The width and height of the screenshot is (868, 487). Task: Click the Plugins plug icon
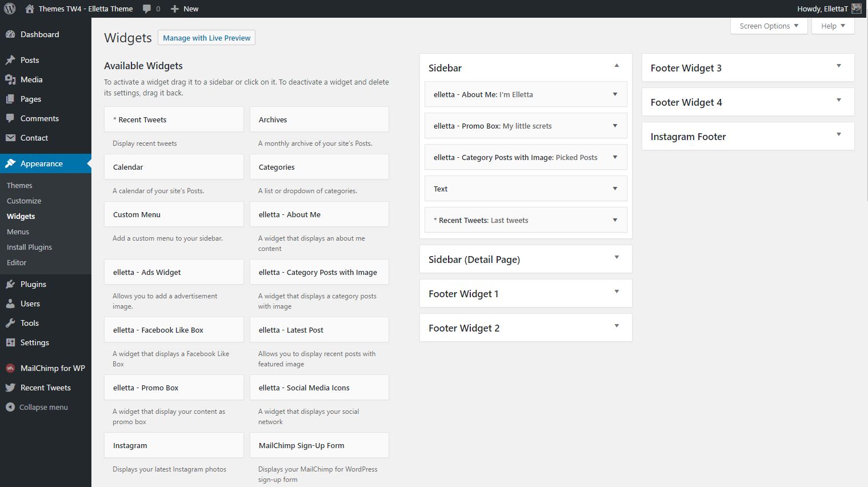click(x=10, y=284)
